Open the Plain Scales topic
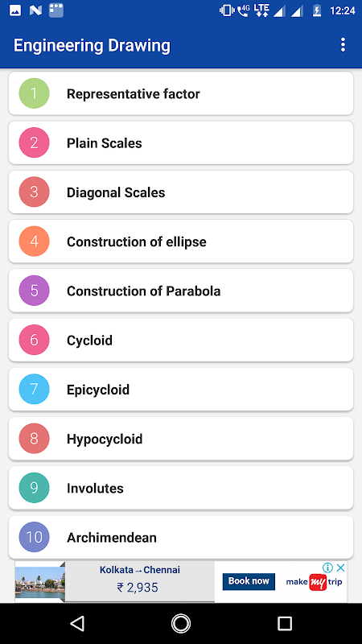Image resolution: width=362 pixels, height=644 pixels. (181, 142)
